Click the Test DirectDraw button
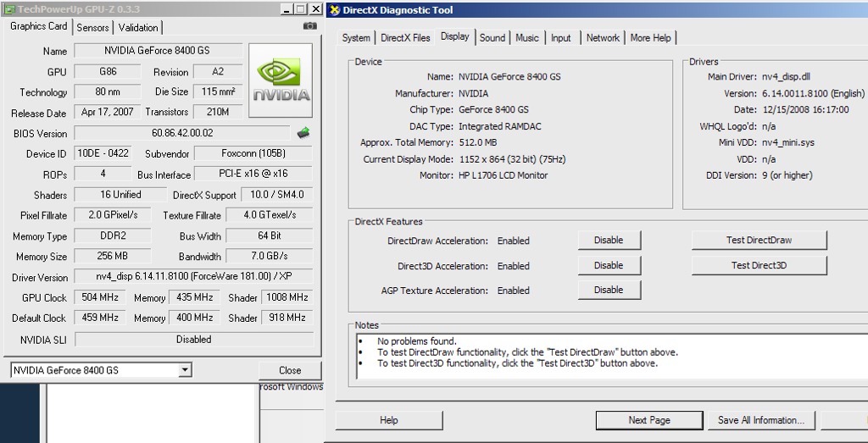The height and width of the screenshot is (443, 868). coord(759,241)
